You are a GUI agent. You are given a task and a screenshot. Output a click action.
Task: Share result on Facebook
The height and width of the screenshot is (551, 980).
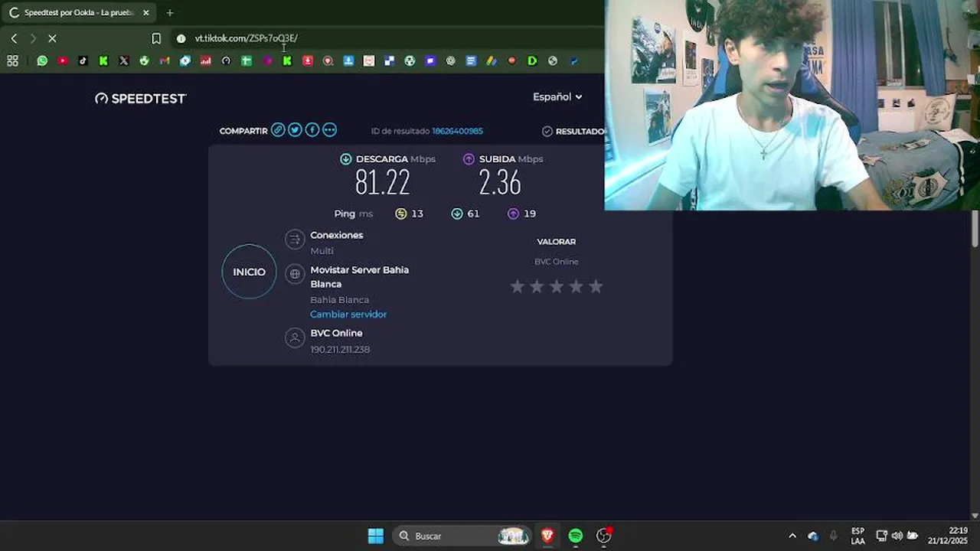click(x=312, y=130)
